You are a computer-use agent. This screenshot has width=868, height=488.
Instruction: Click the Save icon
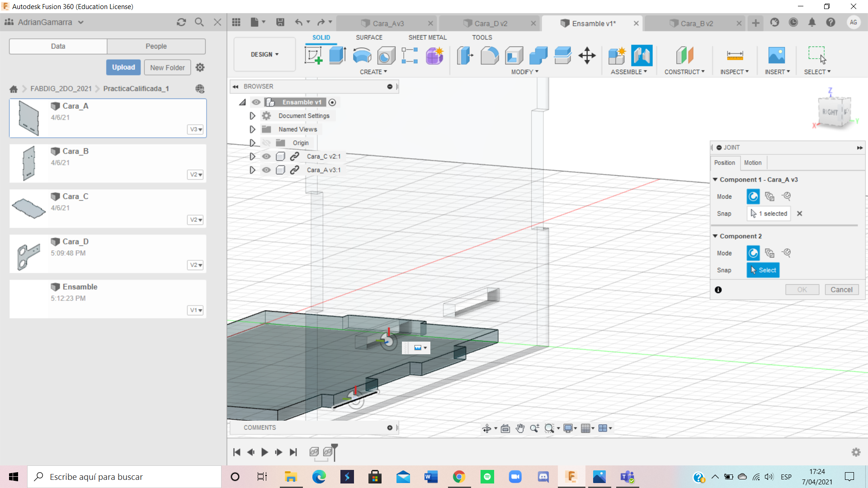280,22
